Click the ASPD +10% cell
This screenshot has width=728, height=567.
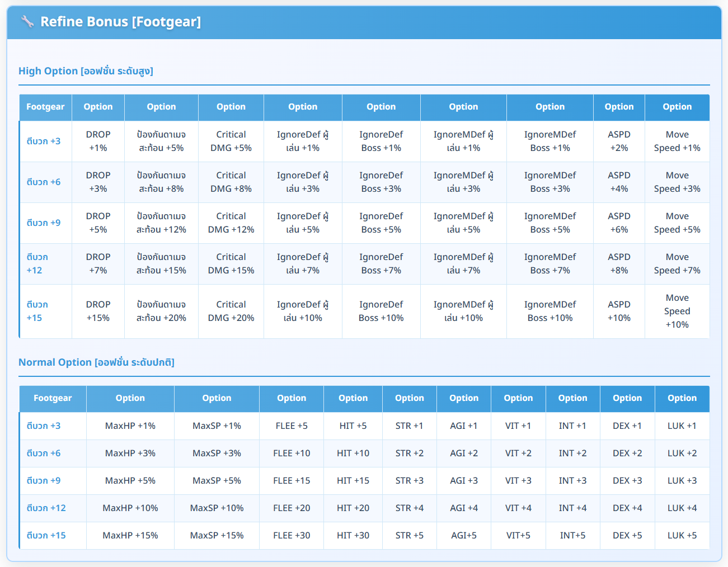[x=619, y=311]
